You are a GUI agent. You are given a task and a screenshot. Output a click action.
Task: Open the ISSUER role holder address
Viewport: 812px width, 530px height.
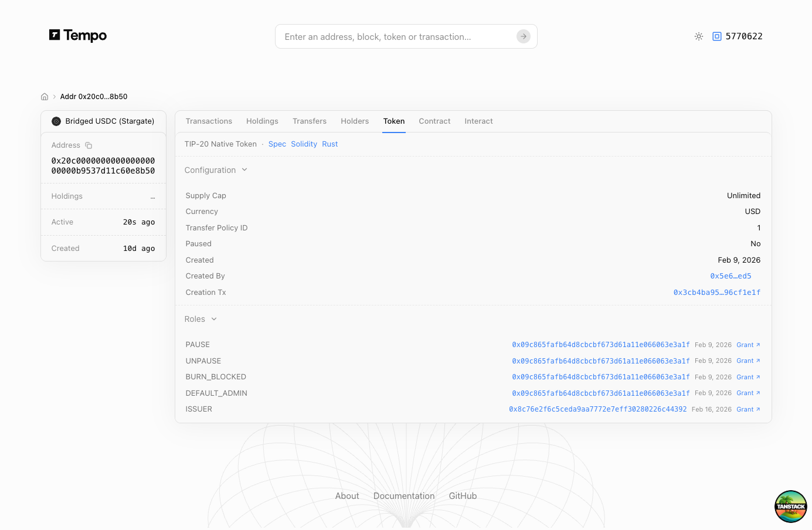point(597,409)
